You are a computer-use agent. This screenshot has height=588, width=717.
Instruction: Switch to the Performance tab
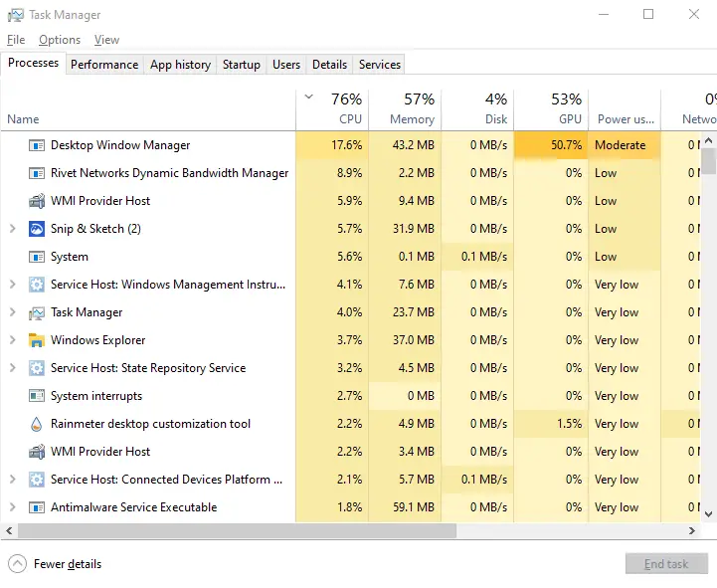point(104,65)
